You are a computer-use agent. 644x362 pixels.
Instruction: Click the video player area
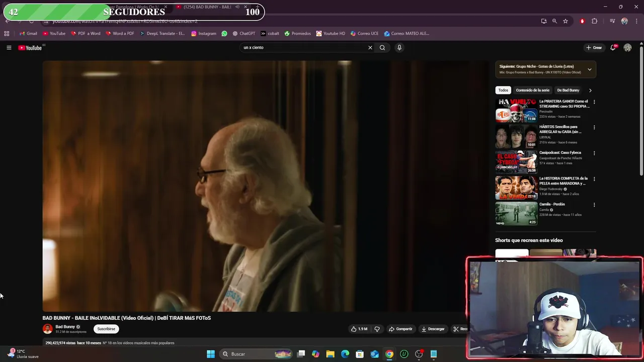click(x=265, y=186)
